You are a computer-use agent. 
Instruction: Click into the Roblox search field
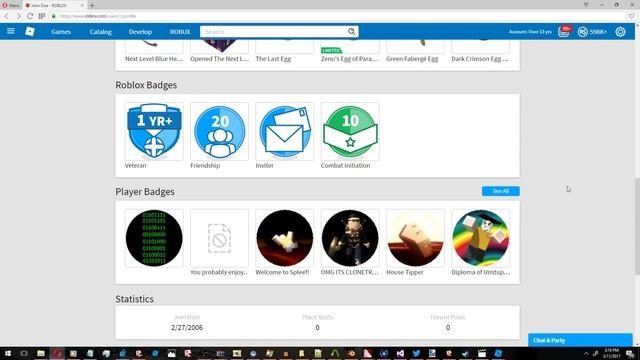(x=273, y=32)
